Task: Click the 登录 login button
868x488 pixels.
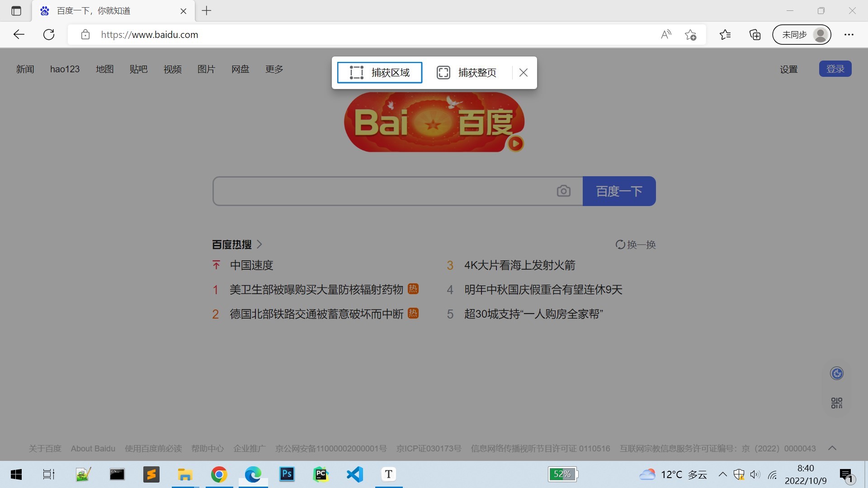Action: click(x=835, y=69)
